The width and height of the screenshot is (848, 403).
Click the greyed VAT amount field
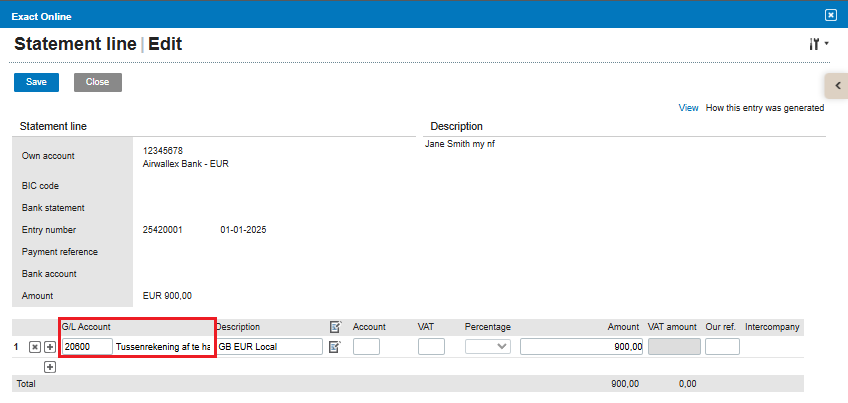(674, 347)
